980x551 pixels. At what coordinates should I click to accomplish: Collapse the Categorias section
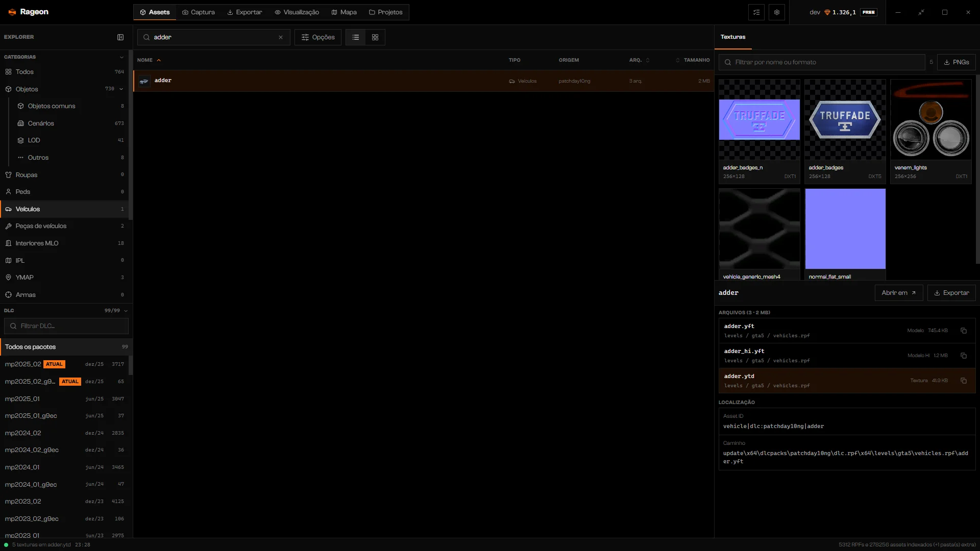pyautogui.click(x=121, y=57)
